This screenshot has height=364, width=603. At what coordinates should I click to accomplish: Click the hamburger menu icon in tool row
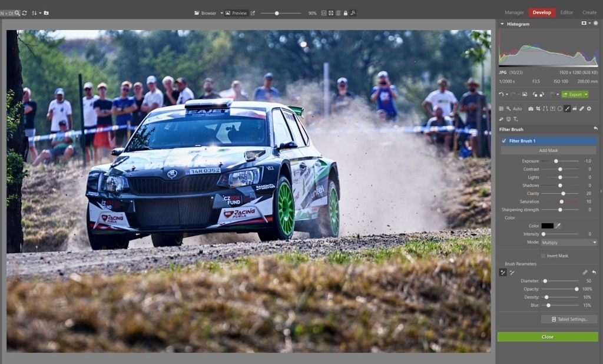coord(501,109)
